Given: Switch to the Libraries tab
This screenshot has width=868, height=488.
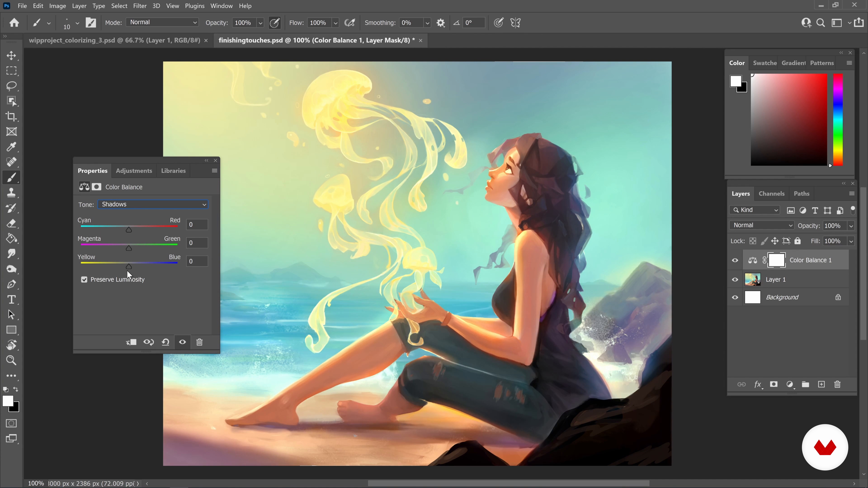Looking at the screenshot, I should tap(173, 171).
